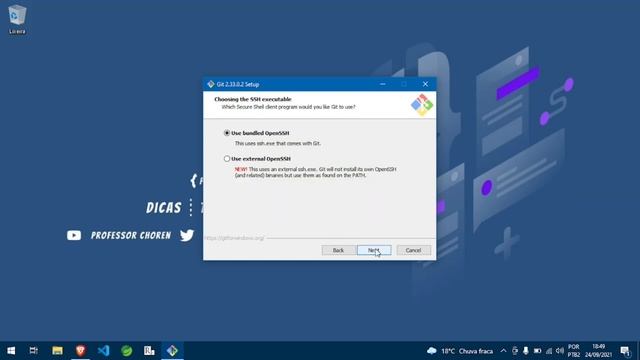Click the Chuva fraca weather text
The height and width of the screenshot is (360, 640).
[x=476, y=351]
